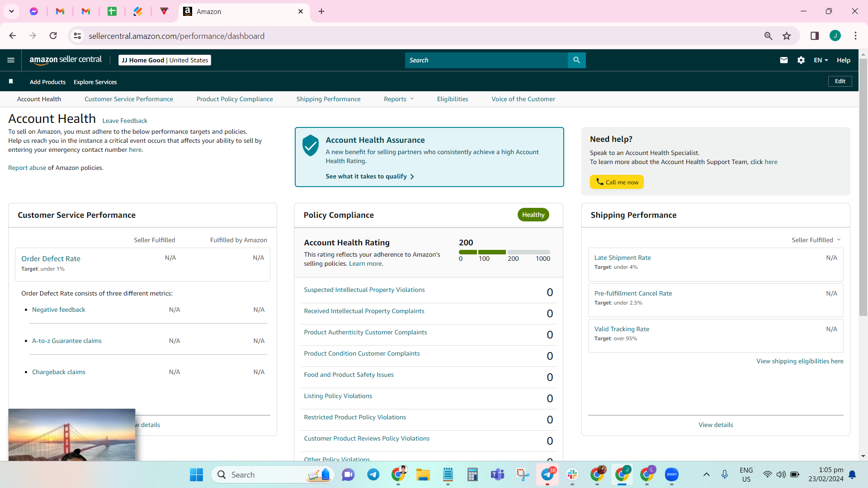Click the Add Products link

47,82
